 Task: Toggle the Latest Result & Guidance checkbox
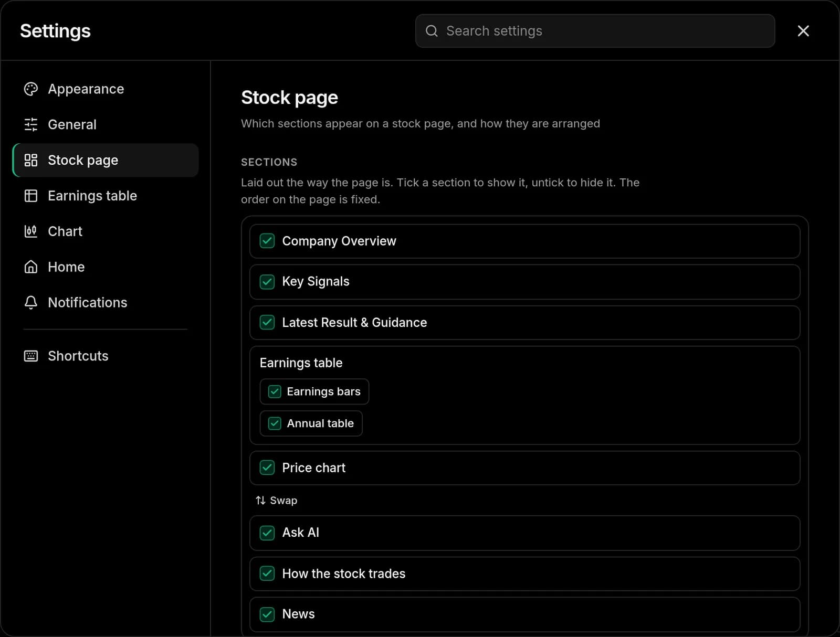tap(267, 323)
